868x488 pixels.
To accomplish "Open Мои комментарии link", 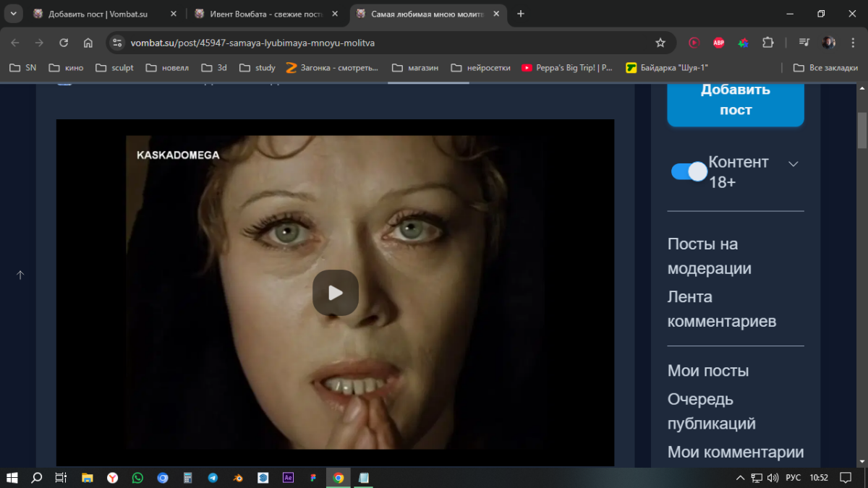I will (736, 452).
